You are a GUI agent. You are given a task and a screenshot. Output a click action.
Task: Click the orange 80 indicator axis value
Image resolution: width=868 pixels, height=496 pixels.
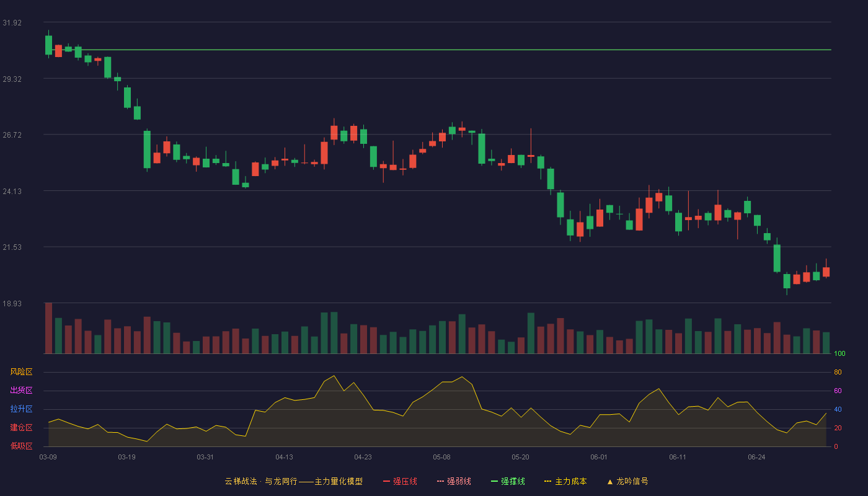point(838,372)
